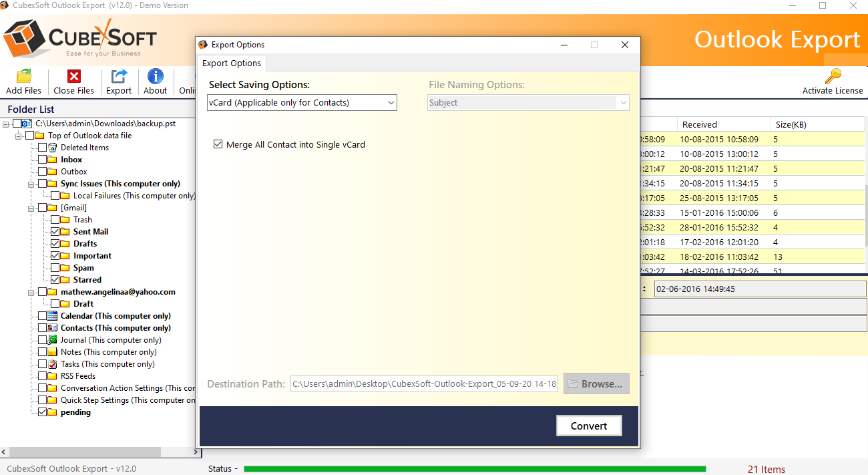Collapse the backup.pst root tree node
Viewport: 868px width, 475px height.
[x=6, y=124]
